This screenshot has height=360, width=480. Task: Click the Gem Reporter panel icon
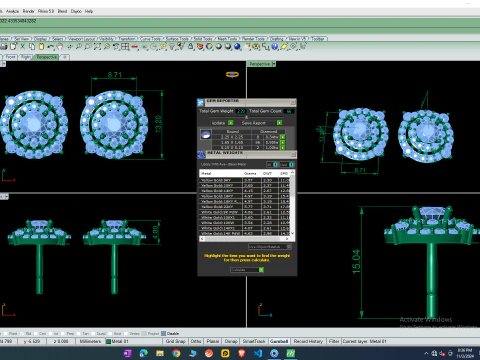click(201, 102)
